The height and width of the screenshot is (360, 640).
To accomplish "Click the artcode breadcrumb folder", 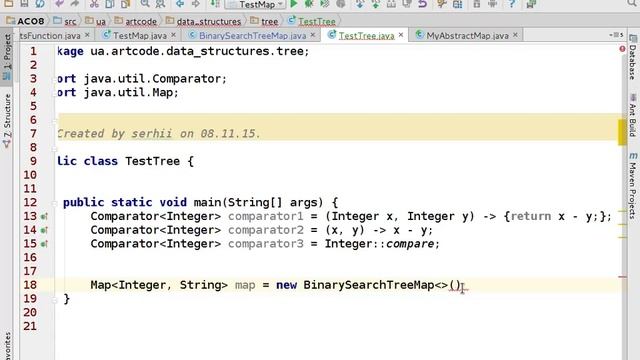I will point(136,21).
